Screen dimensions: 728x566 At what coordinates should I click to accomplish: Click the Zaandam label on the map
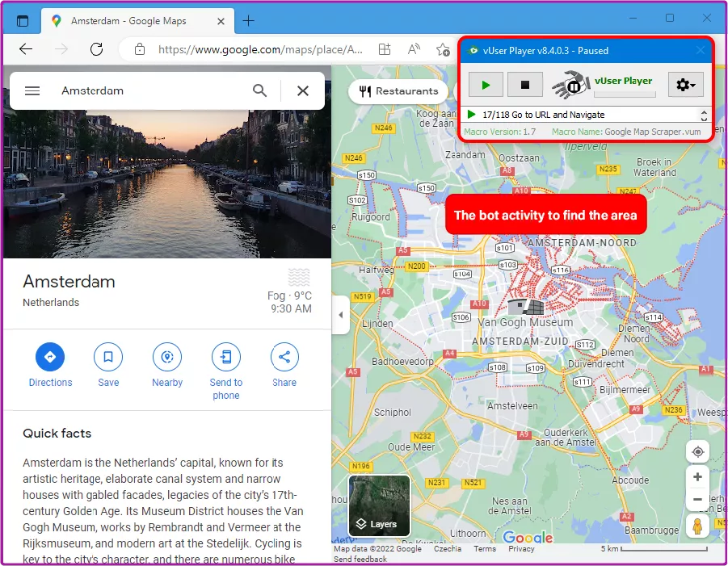click(465, 154)
